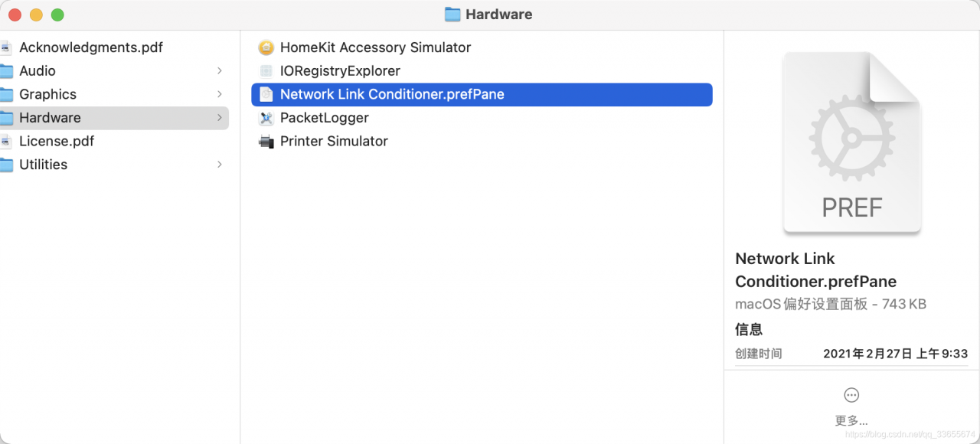The image size is (980, 444).
Task: Expand the Utilities folder chevron
Action: pos(220,165)
